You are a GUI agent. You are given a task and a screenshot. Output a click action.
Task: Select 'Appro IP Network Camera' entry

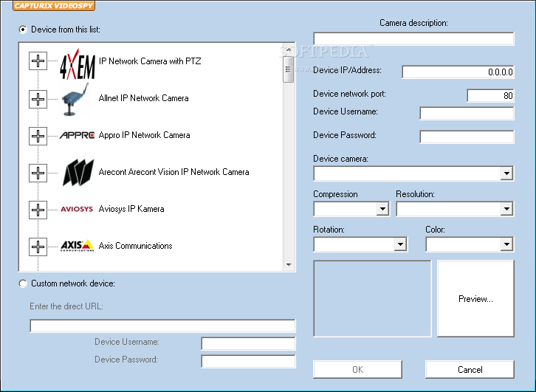pos(144,135)
